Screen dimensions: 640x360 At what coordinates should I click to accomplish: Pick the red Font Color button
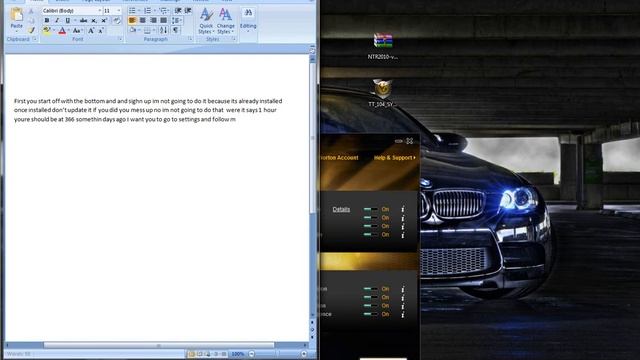pyautogui.click(x=62, y=31)
